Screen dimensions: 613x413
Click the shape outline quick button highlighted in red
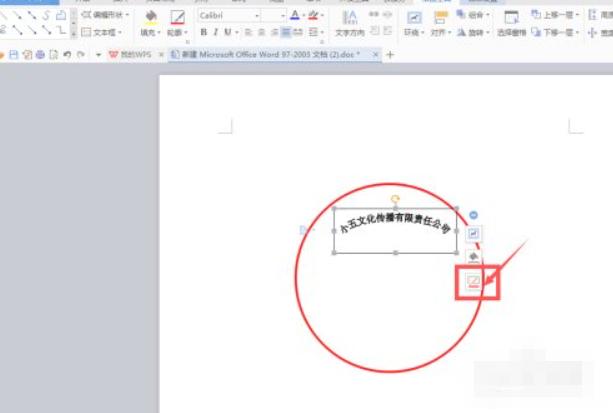(475, 281)
